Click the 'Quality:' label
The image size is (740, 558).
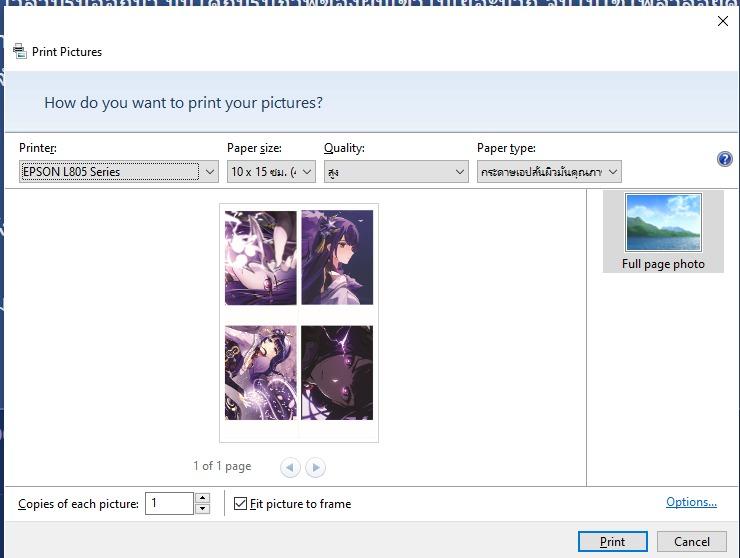(x=344, y=148)
